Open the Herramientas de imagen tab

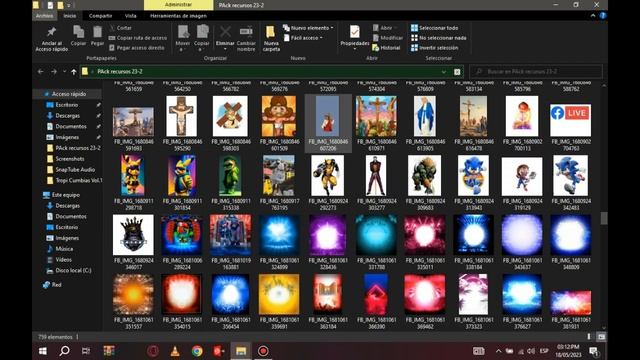(x=178, y=16)
